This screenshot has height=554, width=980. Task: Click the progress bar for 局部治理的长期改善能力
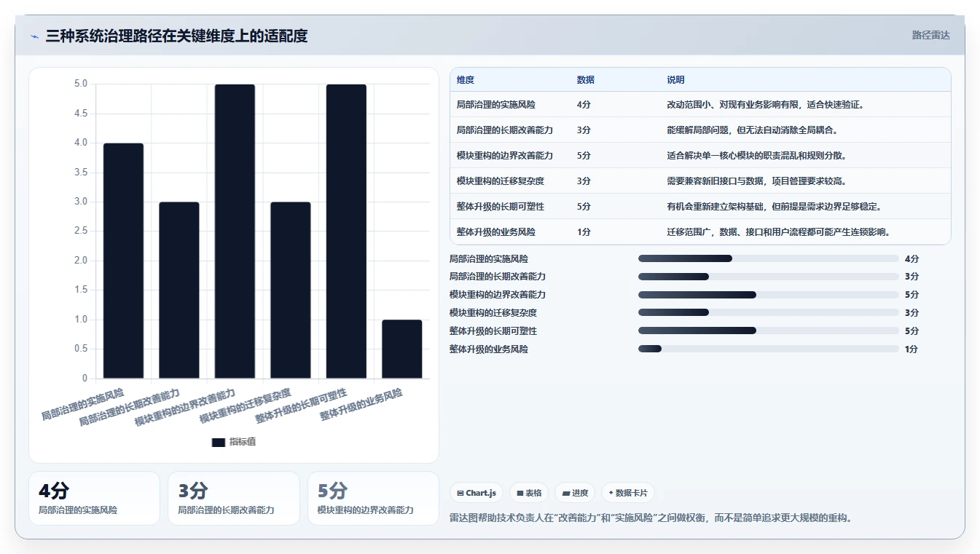(x=768, y=277)
